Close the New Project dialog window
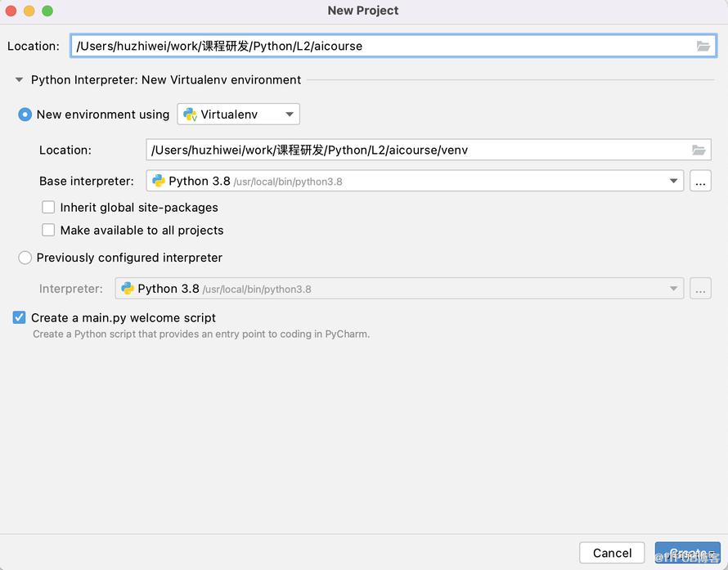Viewport: 728px width, 570px height. (11, 11)
